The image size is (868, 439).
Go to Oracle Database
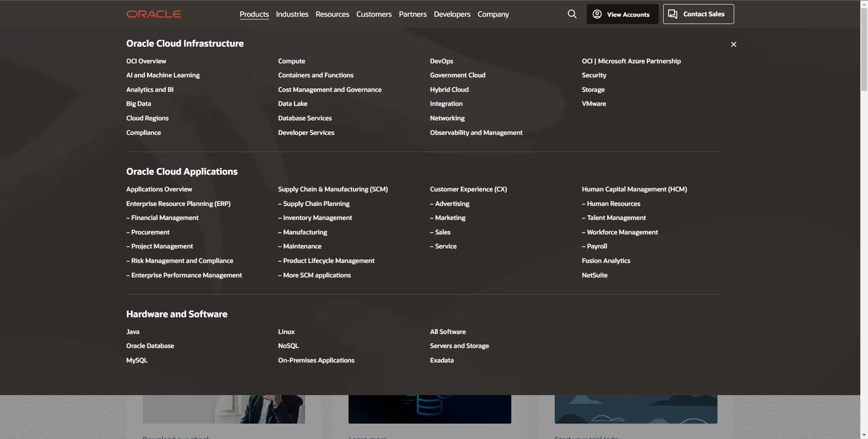coord(150,346)
